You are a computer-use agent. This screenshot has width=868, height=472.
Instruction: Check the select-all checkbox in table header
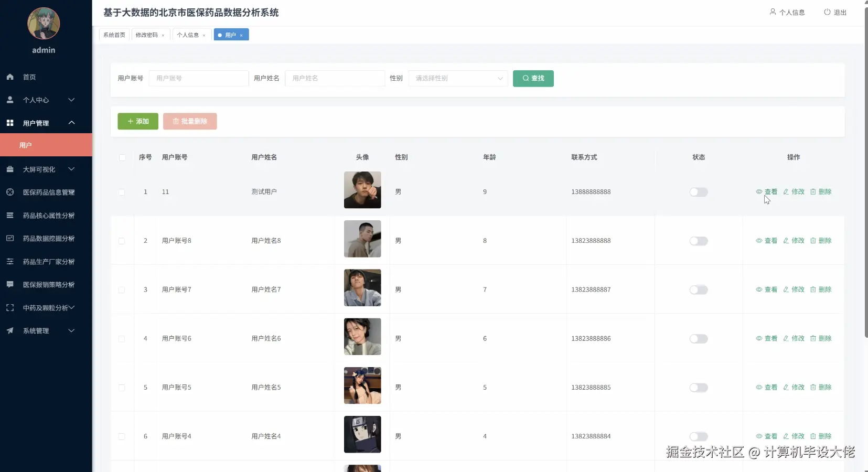click(x=122, y=157)
